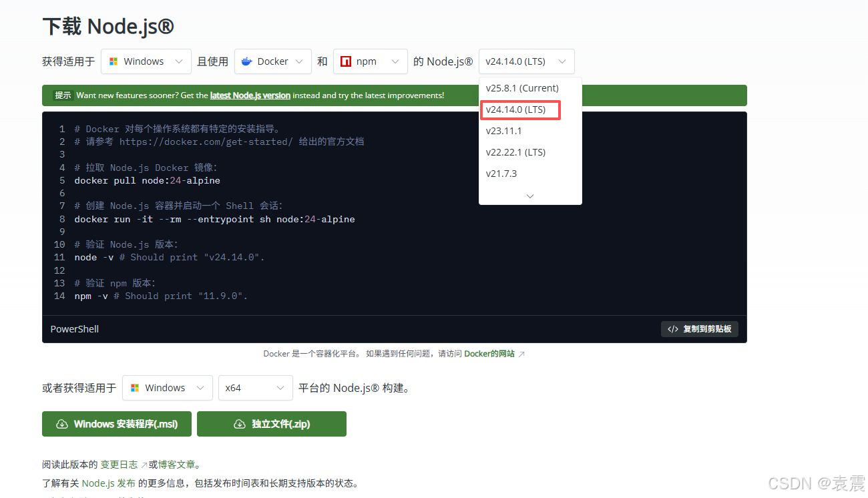Click the npm -v code line
This screenshot has width=868, height=498.
tap(161, 296)
